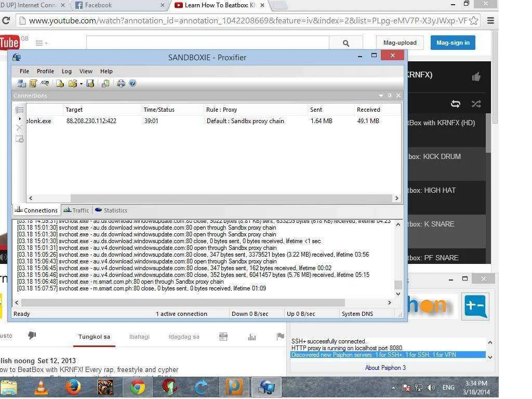The width and height of the screenshot is (532, 399).
Task: Click the video statistics bar chart icon
Action: [x=252, y=337]
